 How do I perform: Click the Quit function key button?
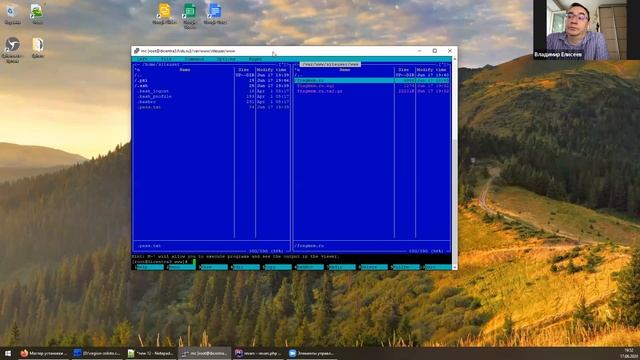[438, 267]
